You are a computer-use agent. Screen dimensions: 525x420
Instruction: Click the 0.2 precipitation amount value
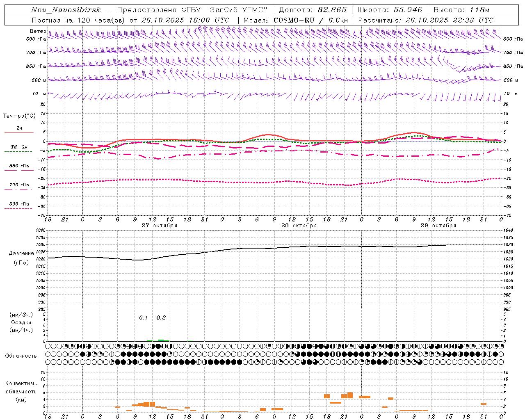coord(161,317)
